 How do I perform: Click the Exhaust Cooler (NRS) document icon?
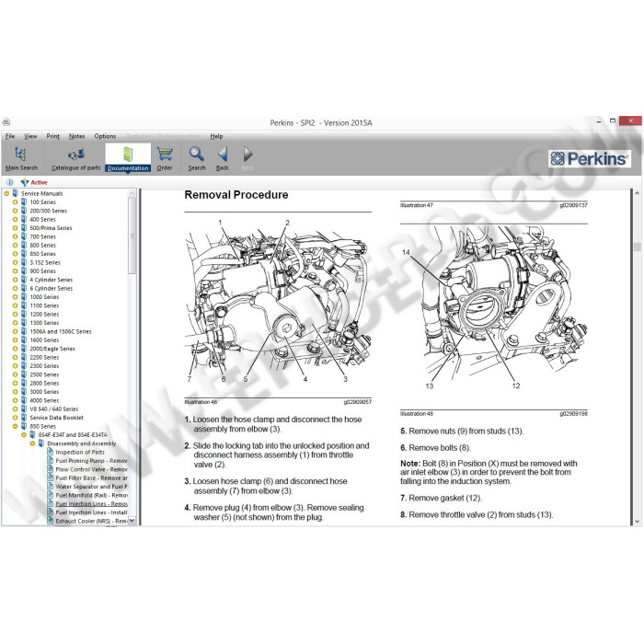point(50,521)
